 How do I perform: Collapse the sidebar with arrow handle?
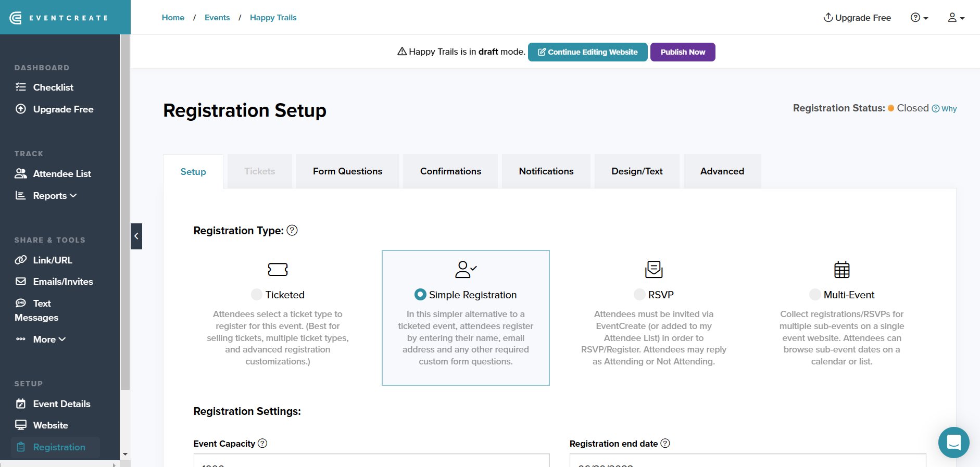136,236
